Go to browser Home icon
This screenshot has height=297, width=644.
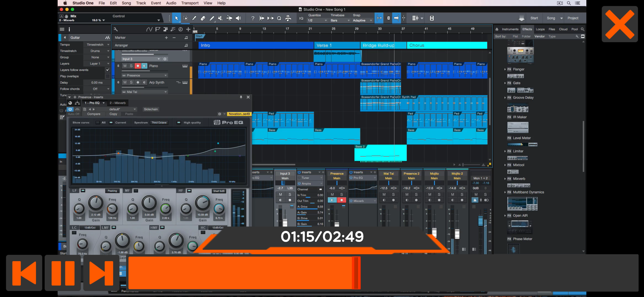497,29
